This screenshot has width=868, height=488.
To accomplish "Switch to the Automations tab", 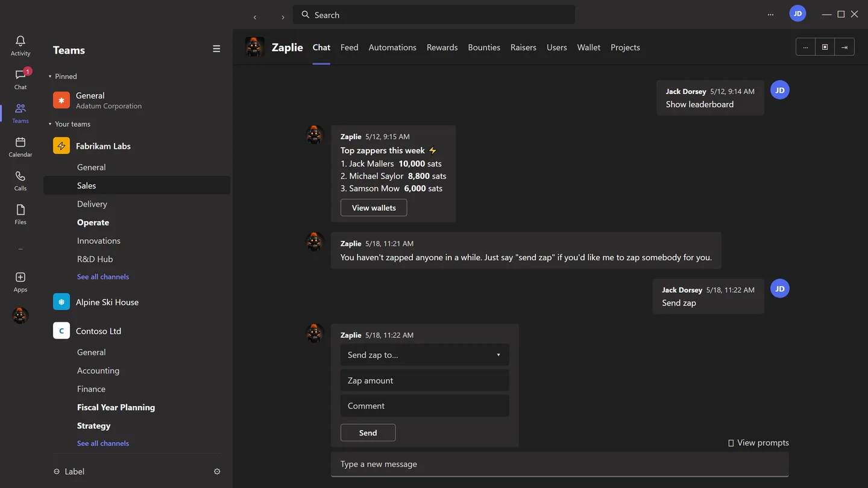I will 392,47.
